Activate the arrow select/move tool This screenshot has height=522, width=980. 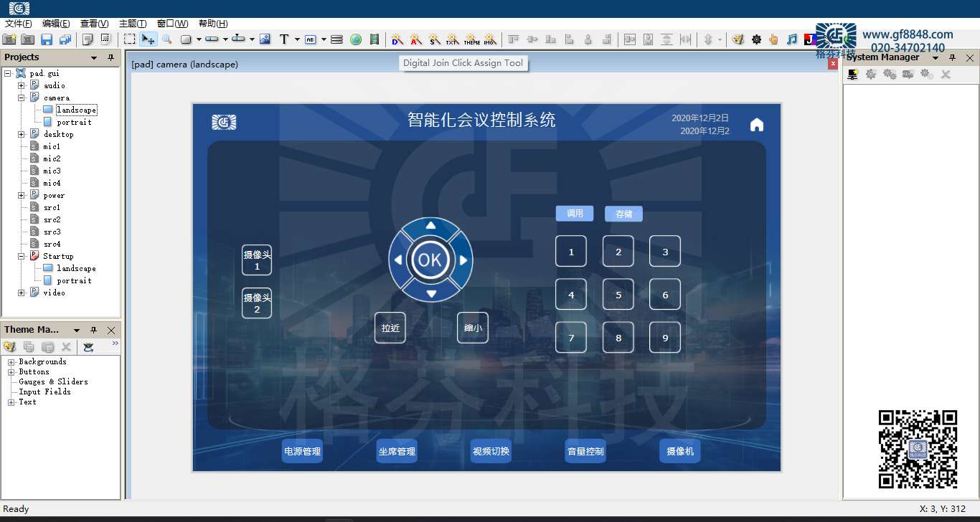pos(148,39)
